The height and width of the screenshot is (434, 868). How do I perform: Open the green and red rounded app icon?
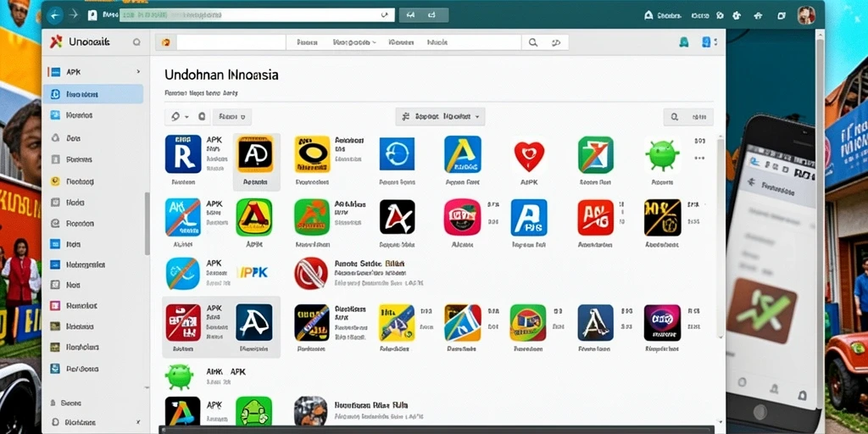click(528, 322)
